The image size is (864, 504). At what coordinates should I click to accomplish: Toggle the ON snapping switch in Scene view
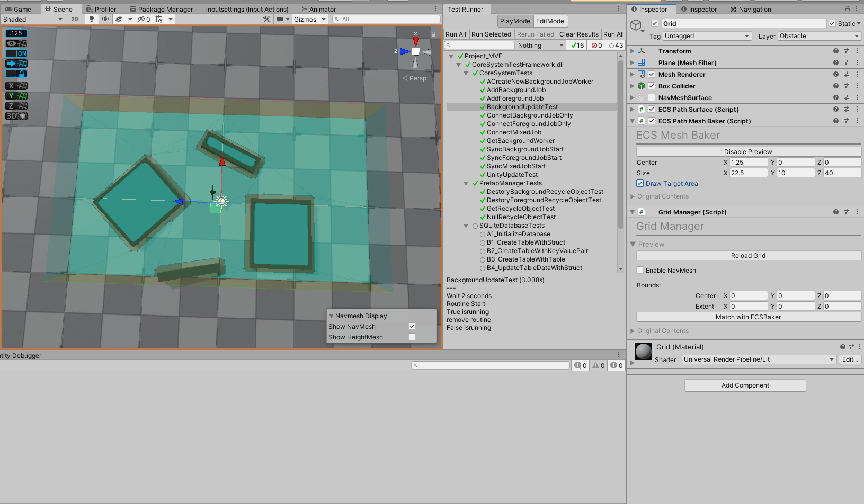point(16,53)
